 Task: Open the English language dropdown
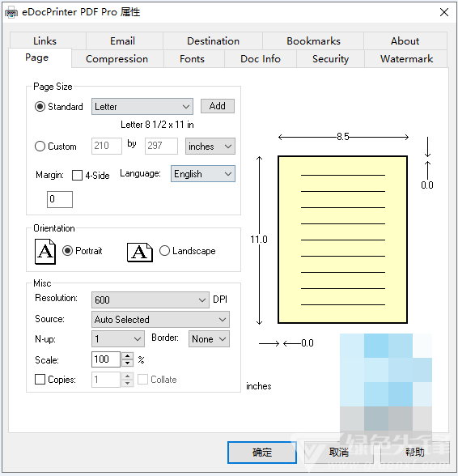click(203, 173)
